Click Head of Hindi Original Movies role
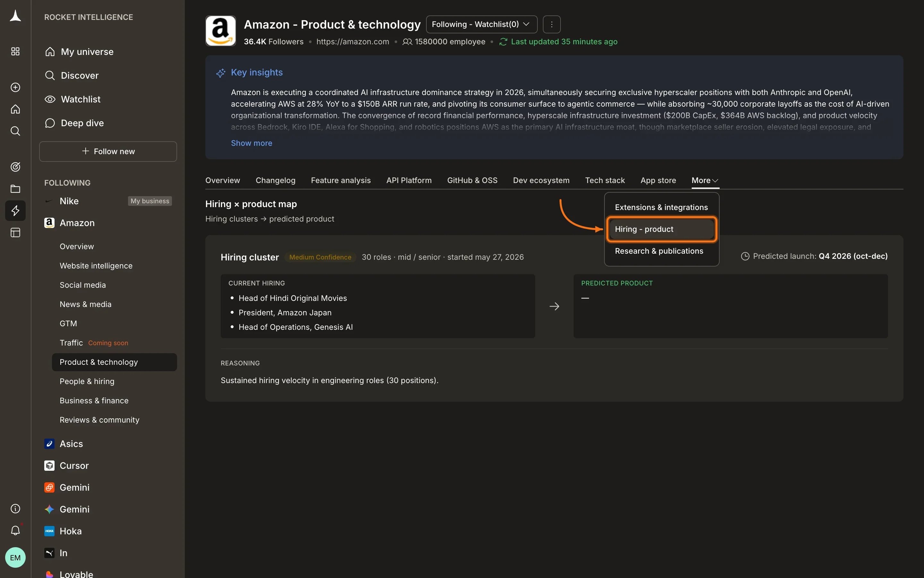Screen dimensions: 924x578 click(x=293, y=298)
